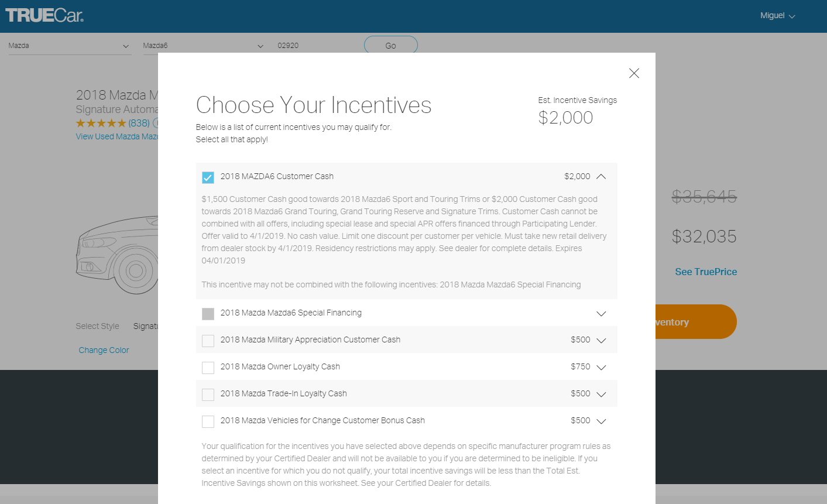Viewport: 827px width, 504px height.
Task: Click the See TruePrice link
Action: (x=706, y=272)
